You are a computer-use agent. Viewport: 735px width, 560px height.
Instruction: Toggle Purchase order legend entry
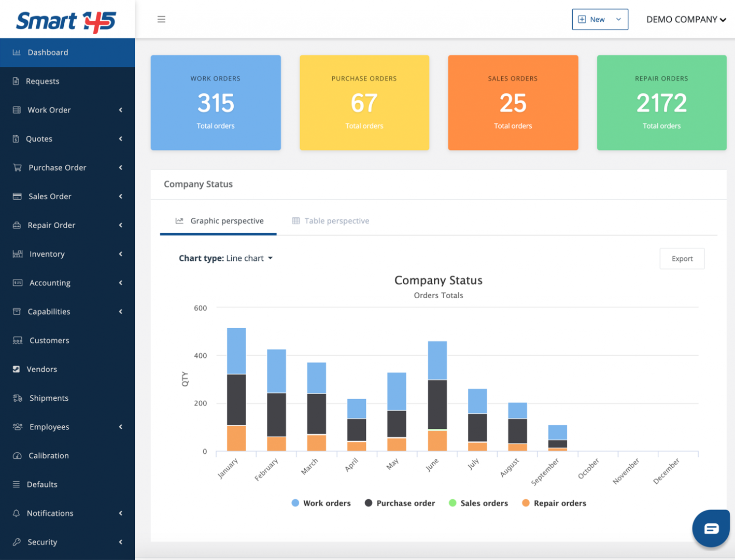click(399, 503)
